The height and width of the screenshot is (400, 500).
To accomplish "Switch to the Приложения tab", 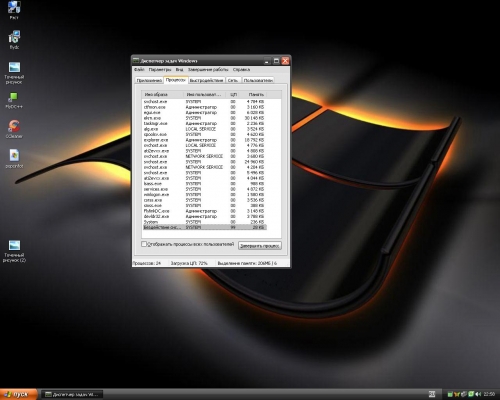I will click(149, 80).
